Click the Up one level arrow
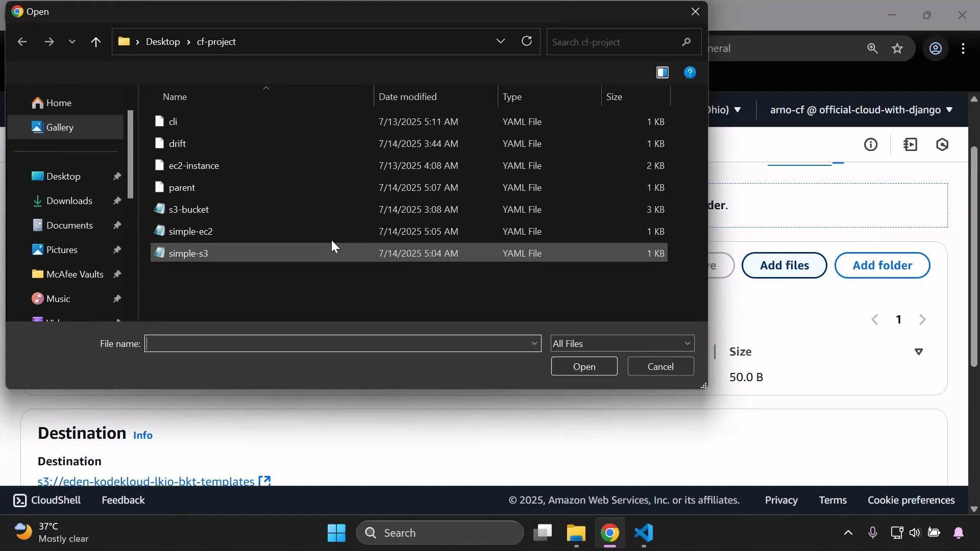The height and width of the screenshot is (551, 980). (96, 42)
